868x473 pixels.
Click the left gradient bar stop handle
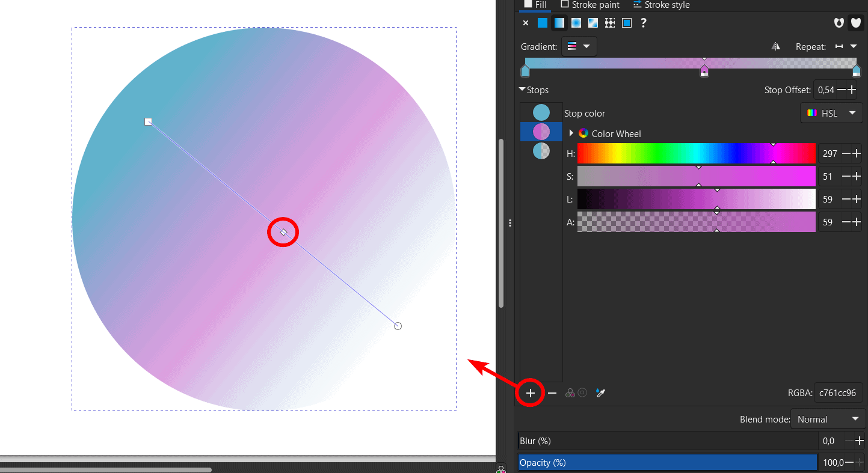click(525, 72)
